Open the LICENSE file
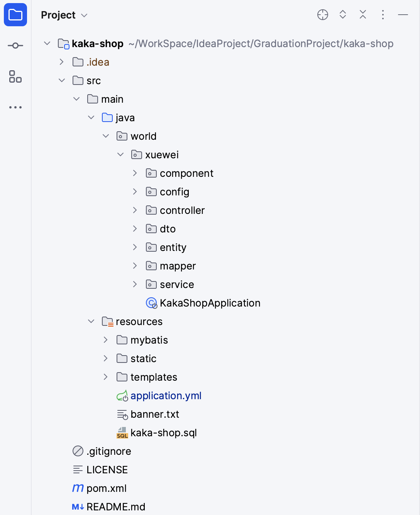The image size is (420, 515). [x=107, y=469]
